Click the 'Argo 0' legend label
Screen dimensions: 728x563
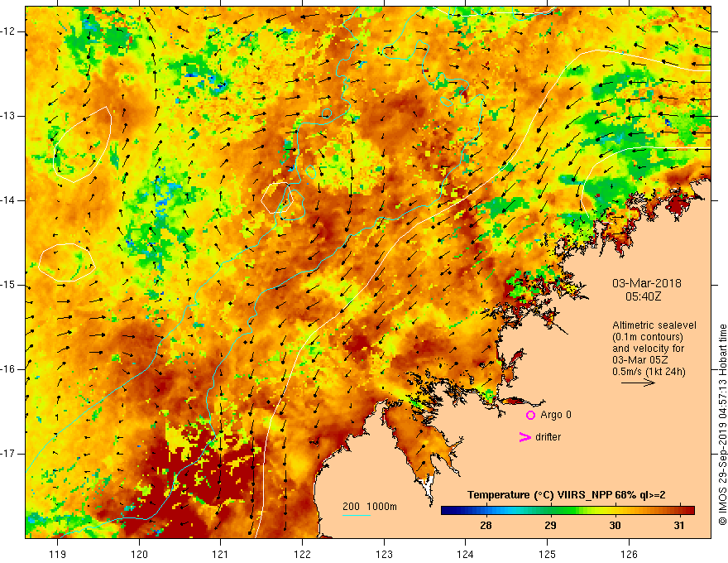click(x=556, y=414)
